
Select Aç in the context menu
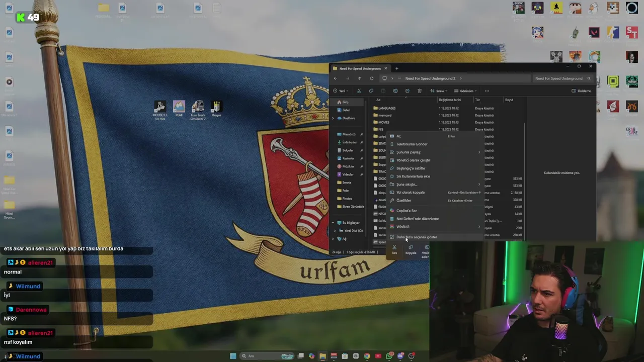(x=435, y=136)
